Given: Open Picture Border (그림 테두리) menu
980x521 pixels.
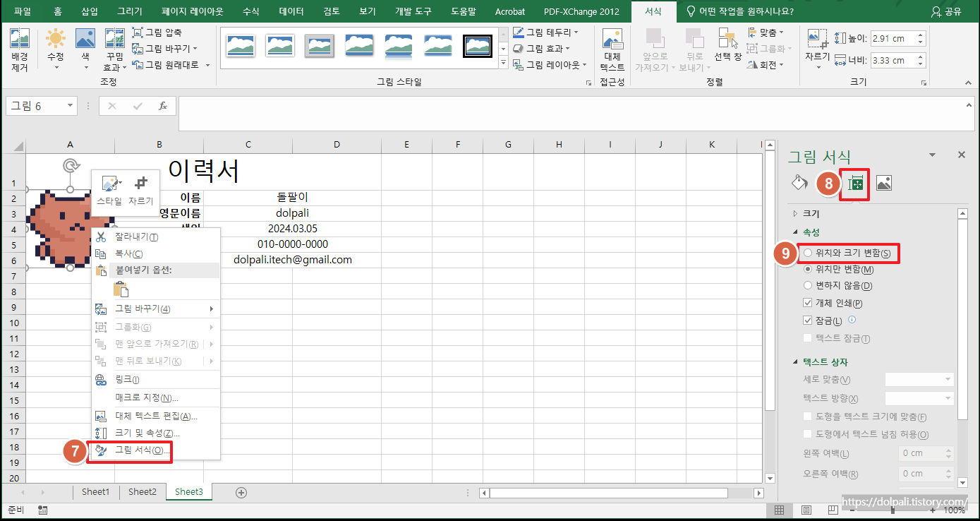Looking at the screenshot, I should [x=545, y=32].
